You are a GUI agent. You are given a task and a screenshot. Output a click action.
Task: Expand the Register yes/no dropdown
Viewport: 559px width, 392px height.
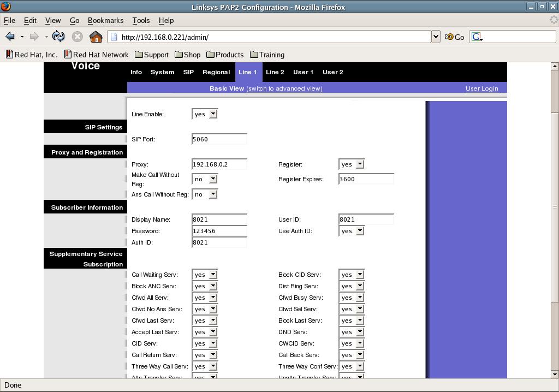352,164
